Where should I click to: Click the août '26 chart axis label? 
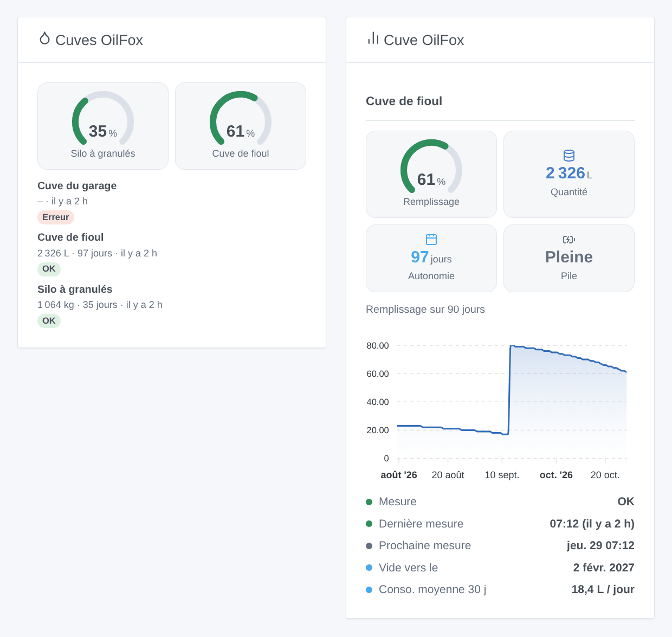pos(399,475)
